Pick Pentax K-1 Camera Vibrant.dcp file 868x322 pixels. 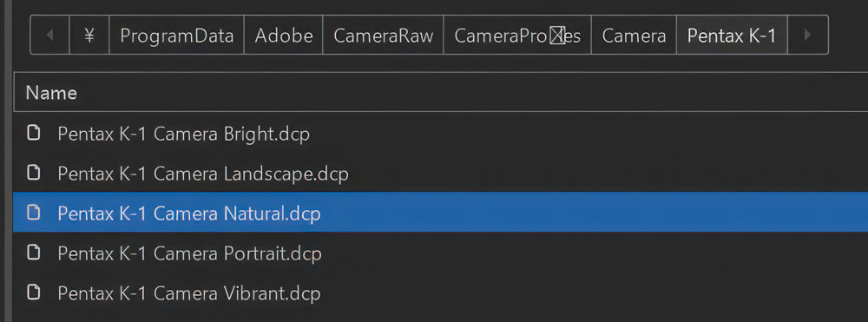click(x=441, y=292)
